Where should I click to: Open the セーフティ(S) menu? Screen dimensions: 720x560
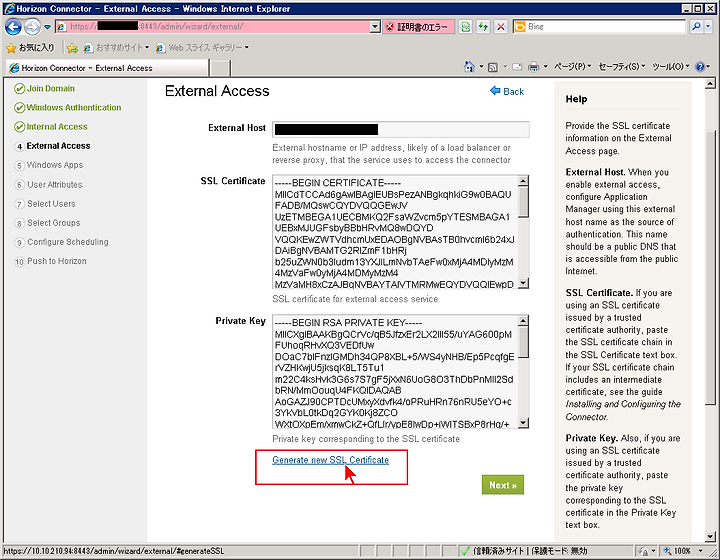(622, 67)
